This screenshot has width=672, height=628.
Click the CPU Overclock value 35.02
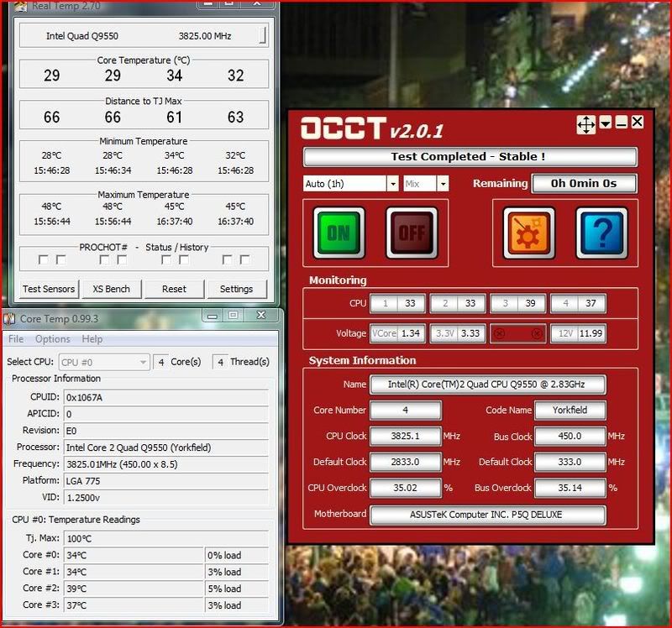click(406, 488)
